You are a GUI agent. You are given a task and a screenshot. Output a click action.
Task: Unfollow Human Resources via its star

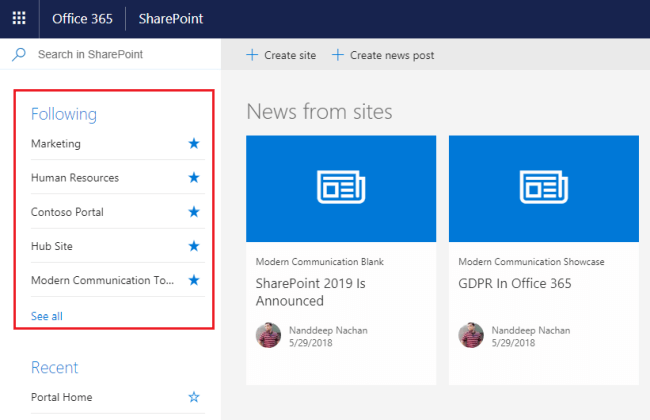tap(194, 177)
